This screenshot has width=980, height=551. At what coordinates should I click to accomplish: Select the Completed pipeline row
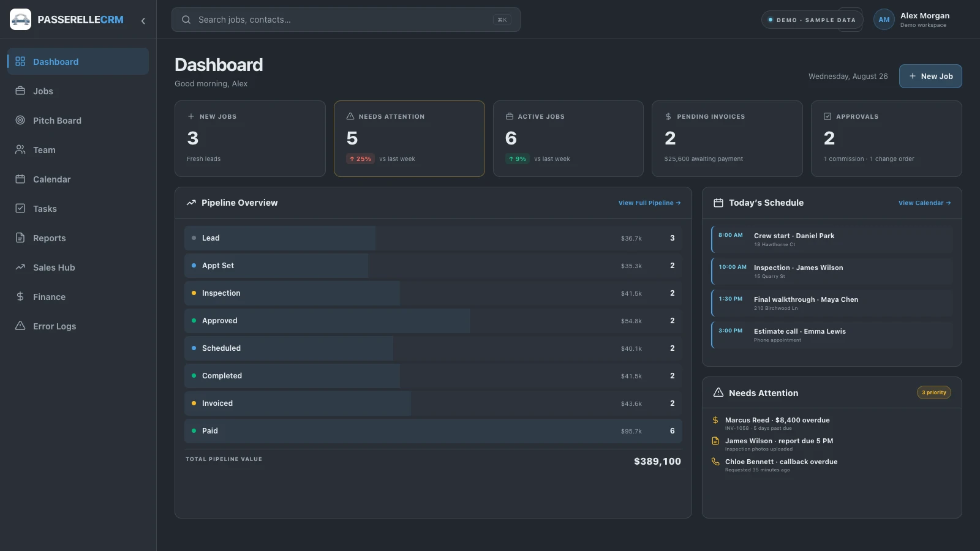point(433,376)
